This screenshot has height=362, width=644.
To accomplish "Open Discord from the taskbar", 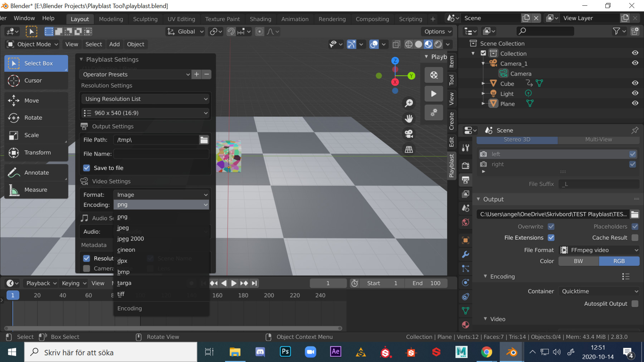I will [x=260, y=352].
